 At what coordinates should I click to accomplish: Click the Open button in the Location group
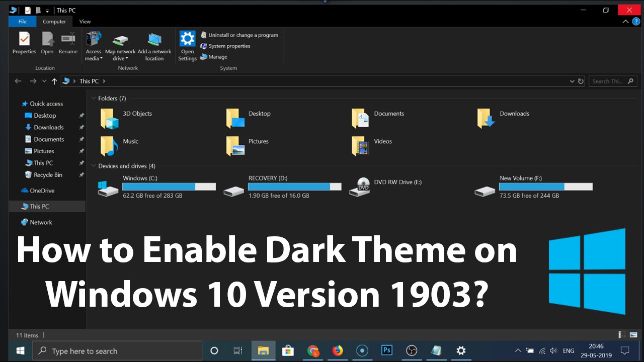point(47,43)
